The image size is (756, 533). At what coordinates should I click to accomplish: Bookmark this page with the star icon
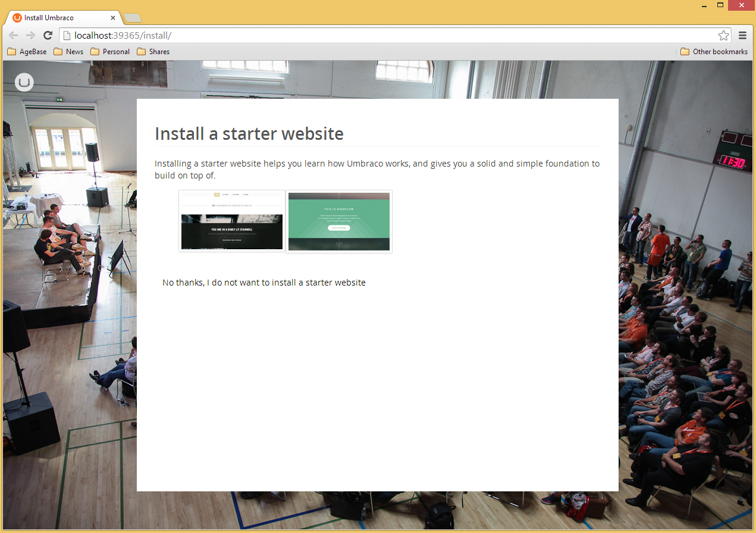[723, 36]
